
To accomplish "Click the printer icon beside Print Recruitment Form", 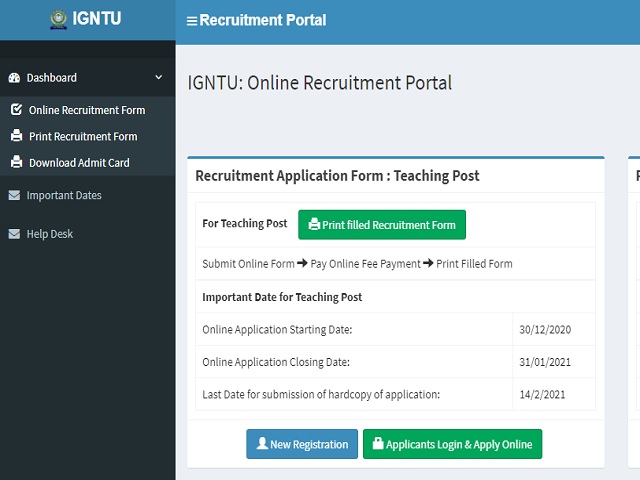I will (x=16, y=135).
